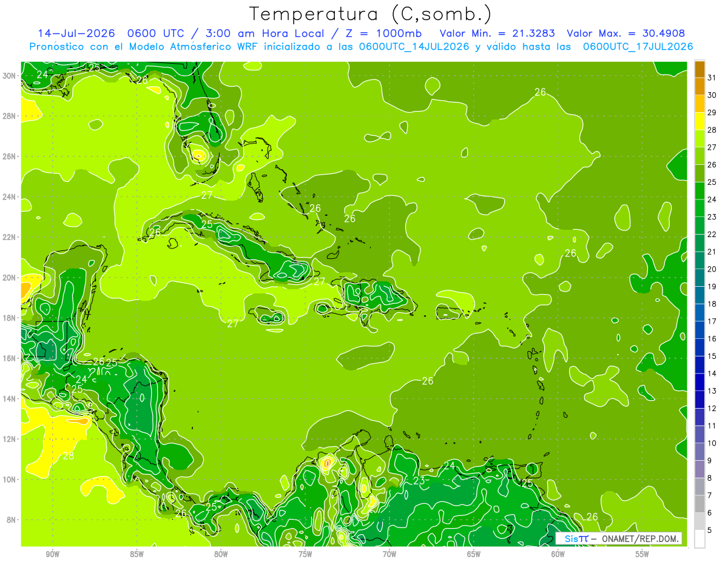Select the 'Valor Max. = 30.4908' text

point(626,33)
